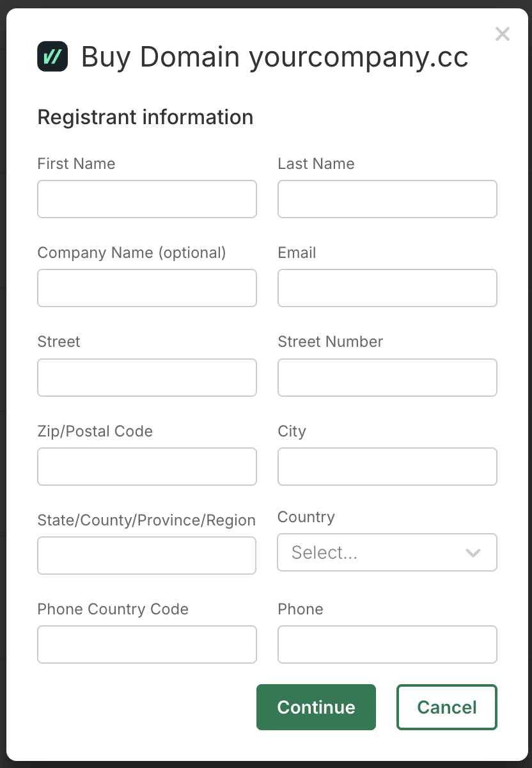Click the Registrant information heading
Viewport: 532px width, 768px height.
(x=145, y=117)
